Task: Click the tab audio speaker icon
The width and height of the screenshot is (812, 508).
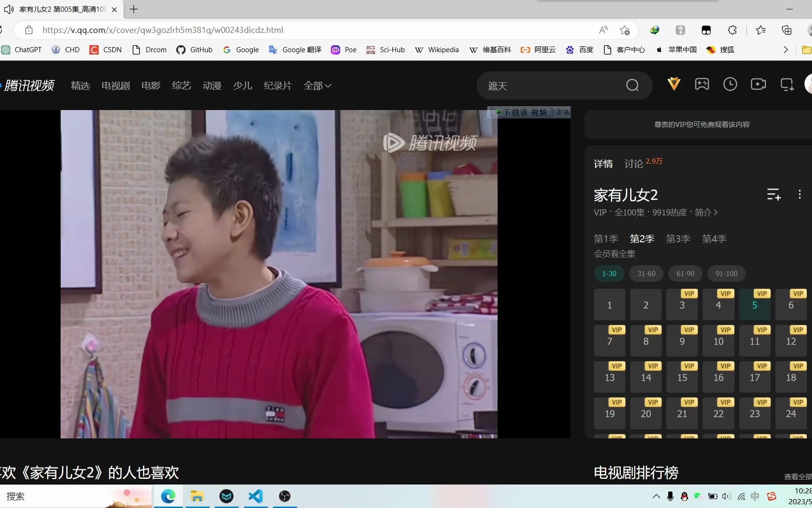Action: (8, 9)
